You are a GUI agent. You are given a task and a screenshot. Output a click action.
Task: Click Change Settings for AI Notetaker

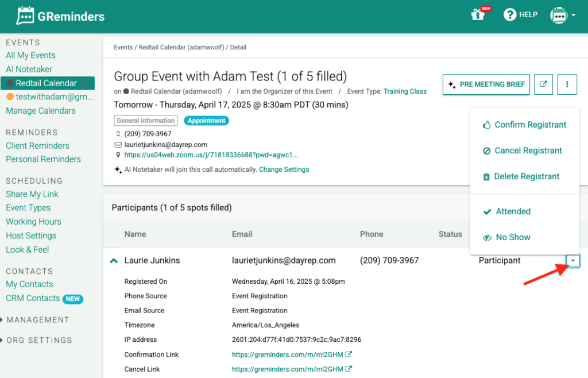[x=284, y=169]
